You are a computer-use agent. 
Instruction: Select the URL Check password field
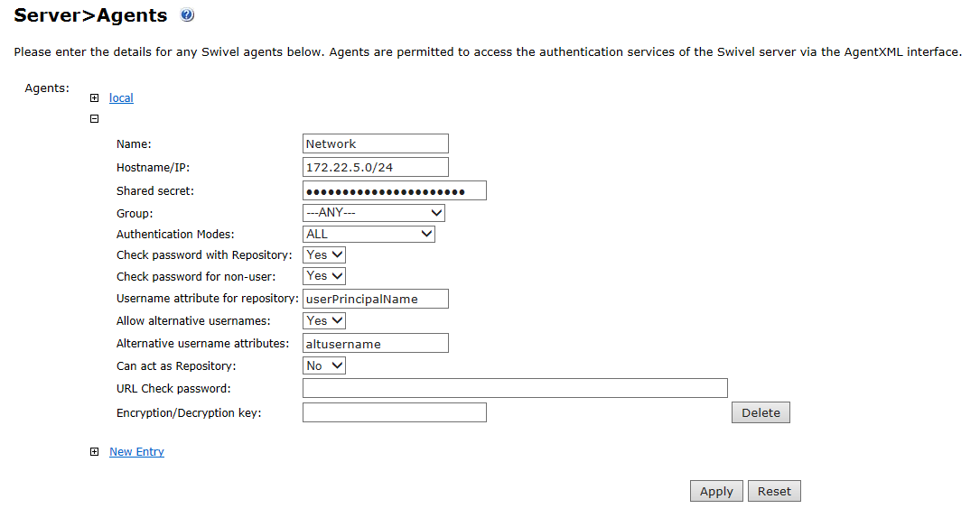(514, 387)
